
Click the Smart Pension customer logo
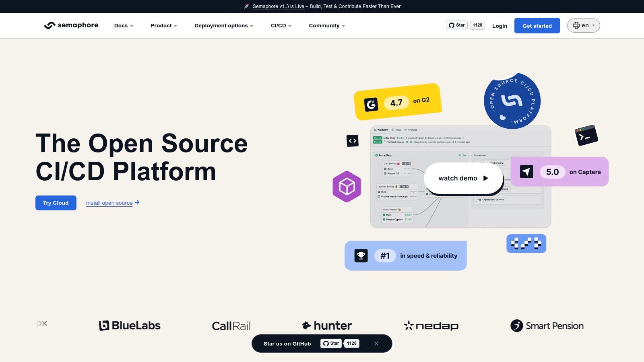click(x=547, y=326)
